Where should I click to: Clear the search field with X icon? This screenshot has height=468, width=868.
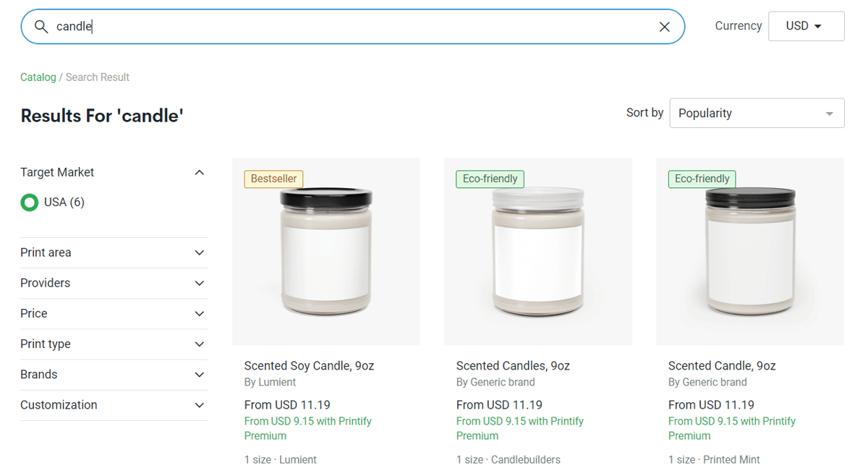pos(664,27)
